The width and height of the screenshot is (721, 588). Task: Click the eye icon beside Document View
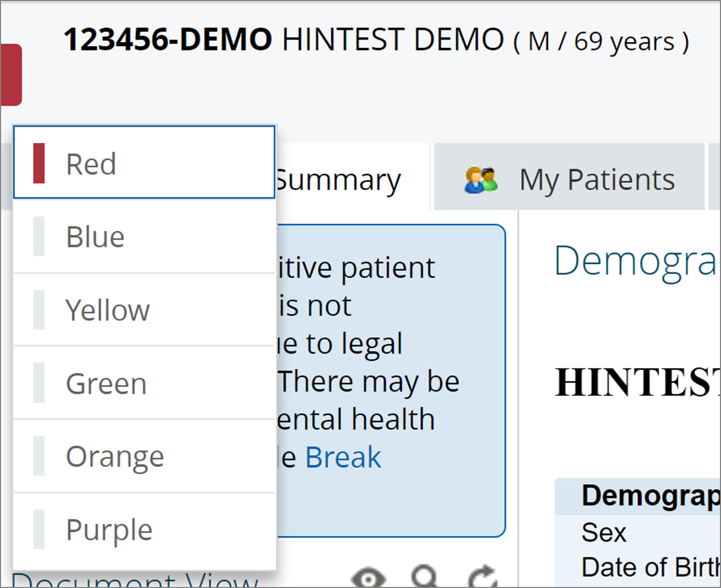pos(368,577)
